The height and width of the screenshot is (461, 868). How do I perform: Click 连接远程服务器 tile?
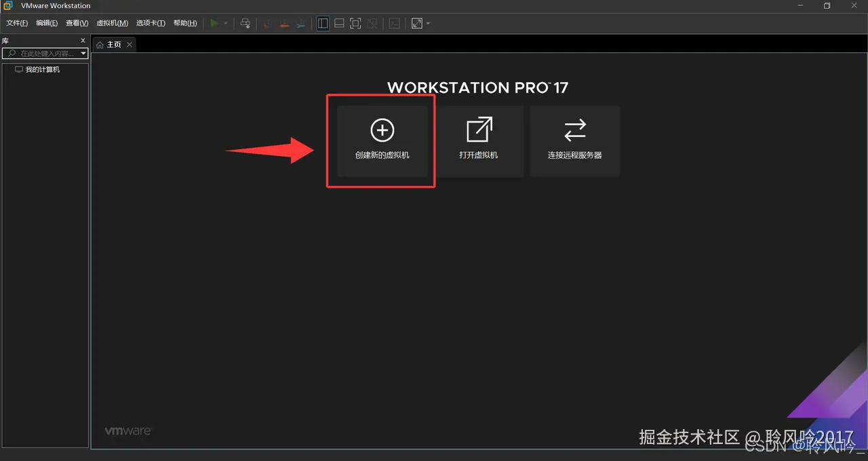[x=575, y=141]
